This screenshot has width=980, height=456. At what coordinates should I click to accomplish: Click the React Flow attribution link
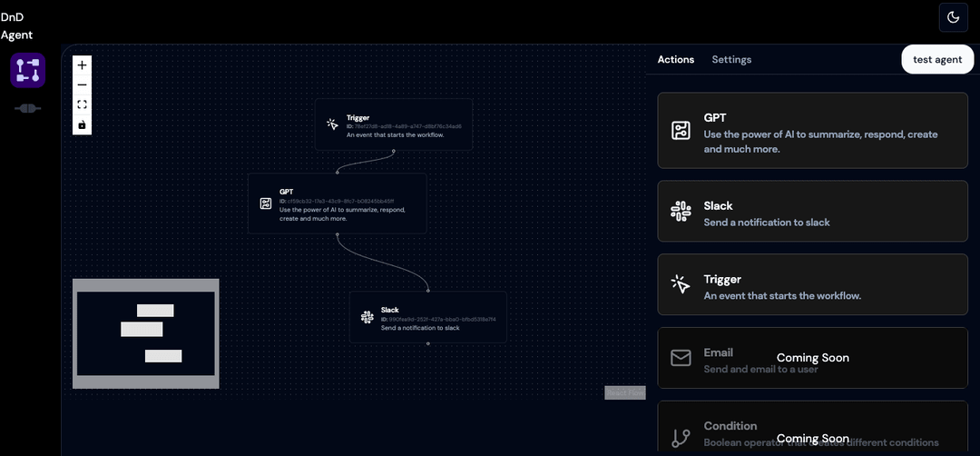pos(625,392)
